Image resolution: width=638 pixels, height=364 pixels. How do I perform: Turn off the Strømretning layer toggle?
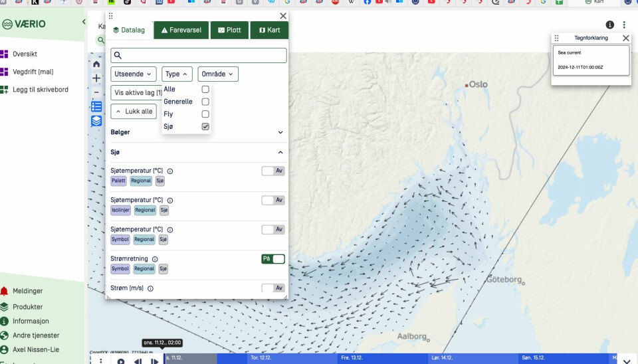pyautogui.click(x=272, y=259)
